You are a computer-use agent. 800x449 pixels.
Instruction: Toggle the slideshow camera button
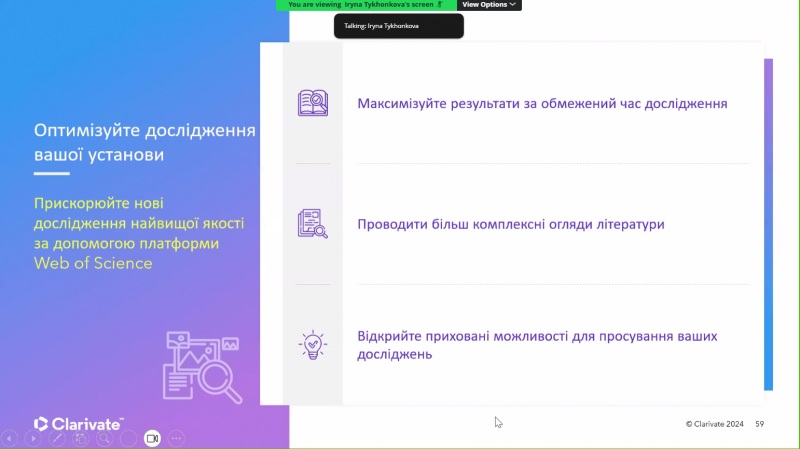(x=152, y=438)
